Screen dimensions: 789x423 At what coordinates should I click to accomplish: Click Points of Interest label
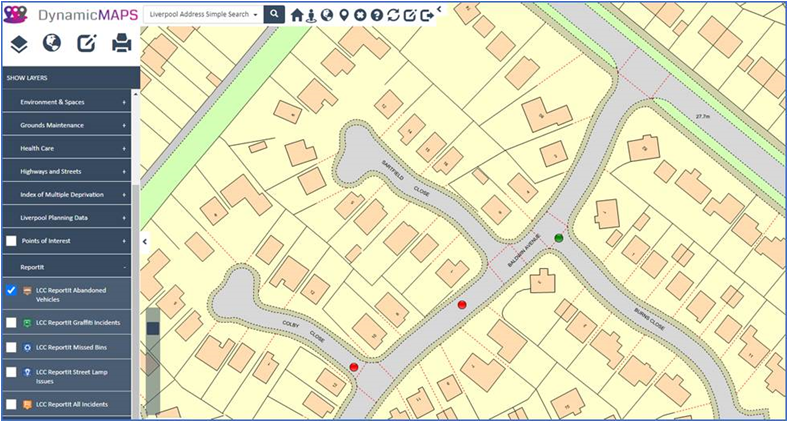pyautogui.click(x=46, y=241)
